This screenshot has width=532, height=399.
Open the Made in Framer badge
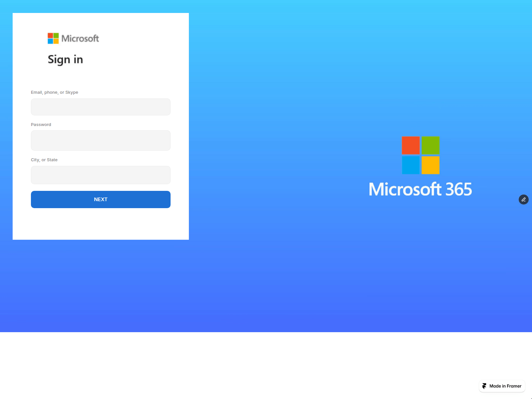(502, 386)
